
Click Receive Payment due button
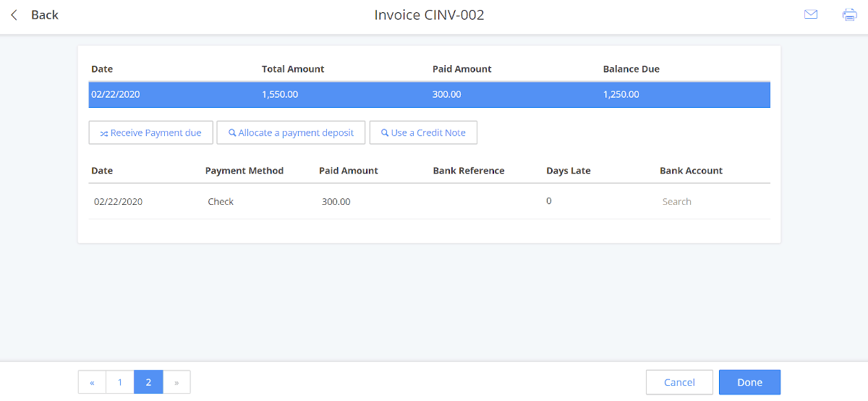(x=151, y=132)
